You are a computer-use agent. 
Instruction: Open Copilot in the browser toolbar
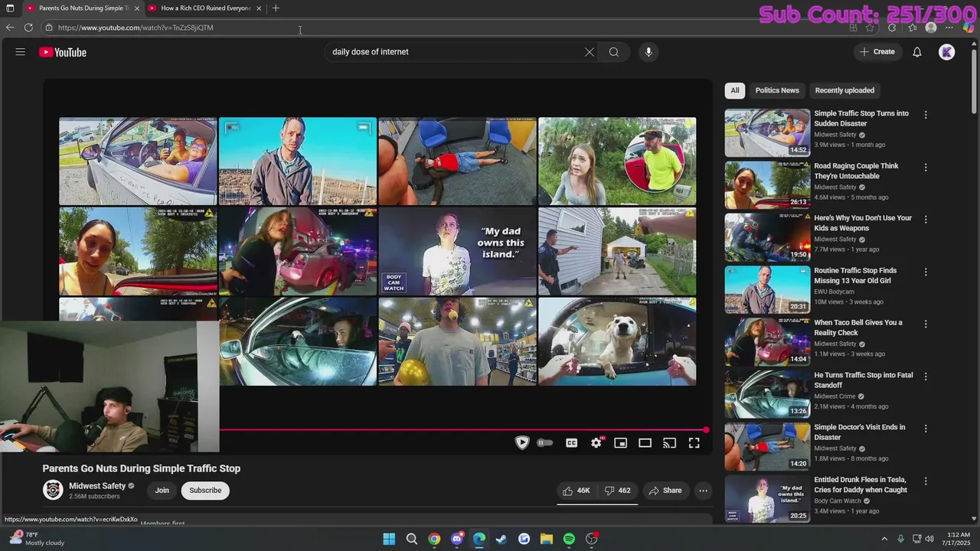(x=969, y=28)
